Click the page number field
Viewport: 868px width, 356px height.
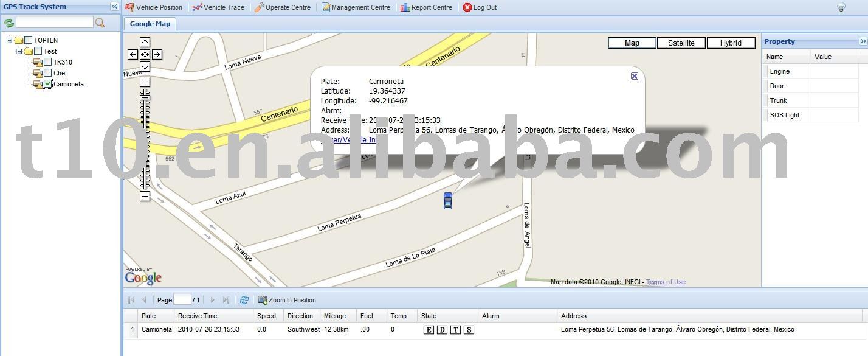(182, 299)
